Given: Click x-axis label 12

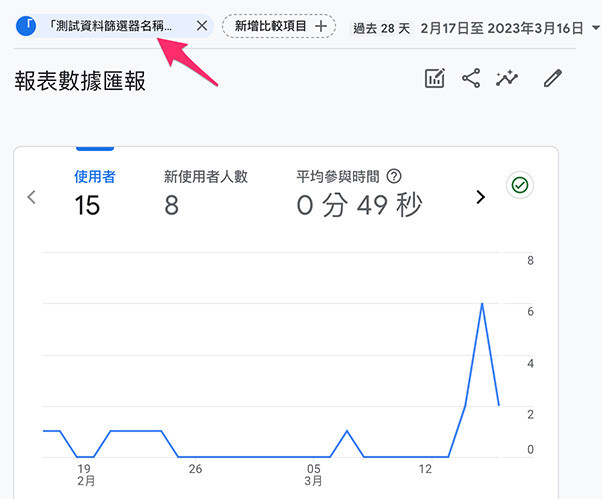Looking at the screenshot, I should (425, 469).
